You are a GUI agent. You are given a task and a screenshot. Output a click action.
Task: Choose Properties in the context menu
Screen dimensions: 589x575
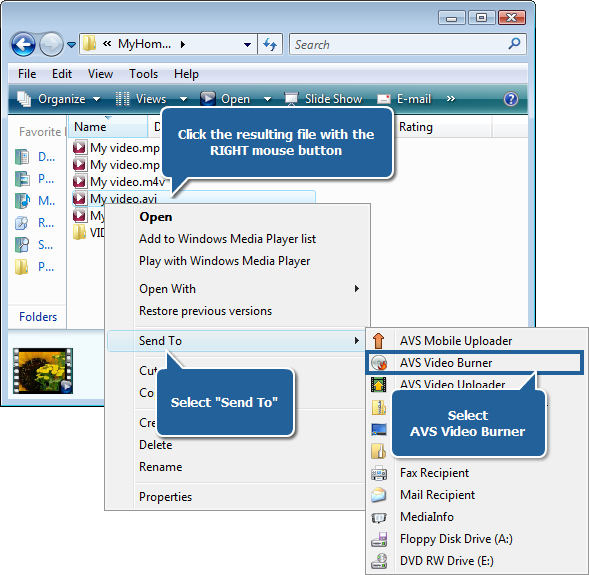pos(165,497)
